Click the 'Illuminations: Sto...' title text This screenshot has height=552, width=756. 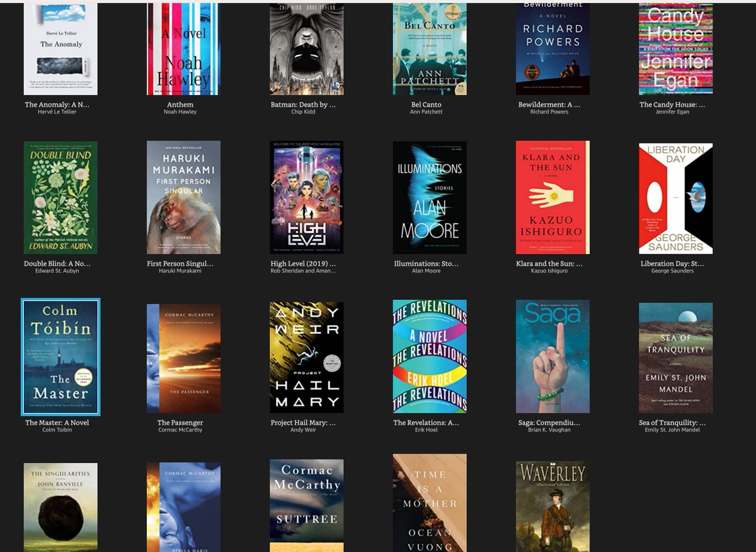coord(427,263)
